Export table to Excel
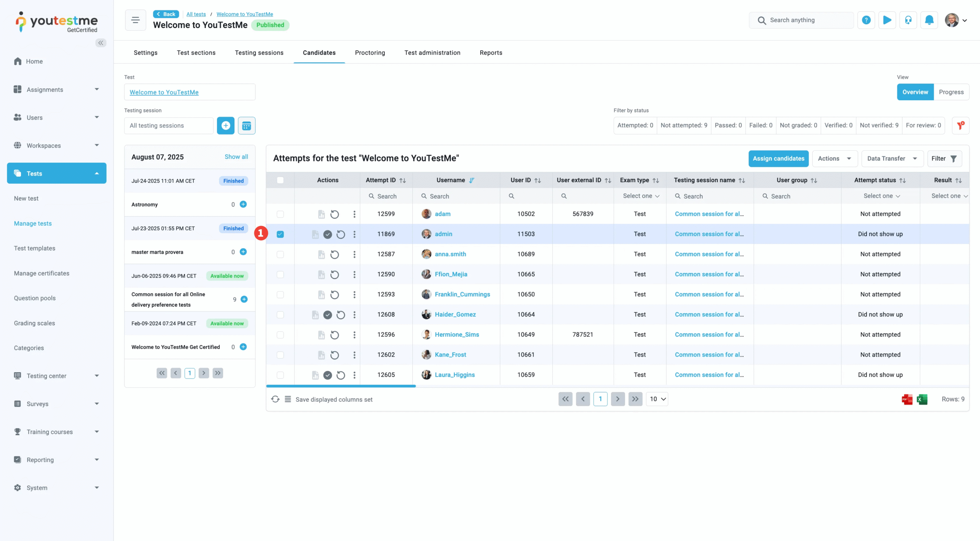 tap(922, 399)
